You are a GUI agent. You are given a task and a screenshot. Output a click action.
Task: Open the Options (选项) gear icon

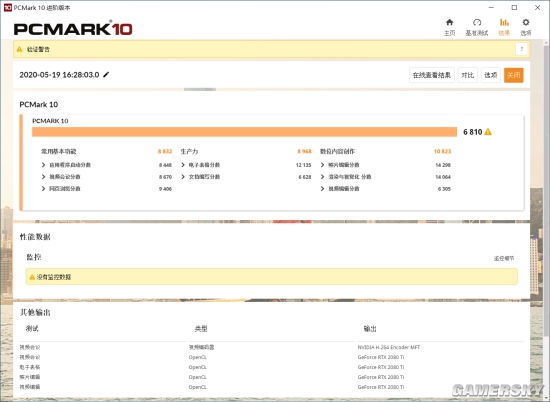(x=525, y=22)
